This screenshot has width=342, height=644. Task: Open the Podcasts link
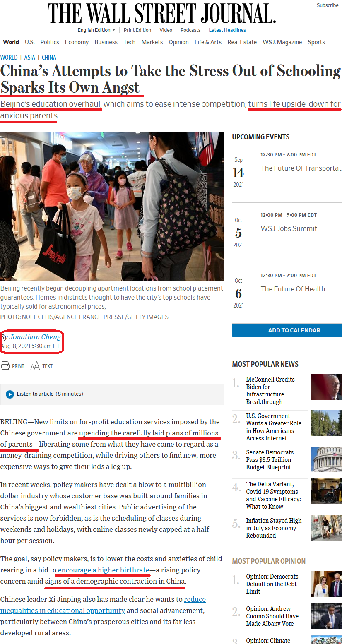tap(190, 30)
